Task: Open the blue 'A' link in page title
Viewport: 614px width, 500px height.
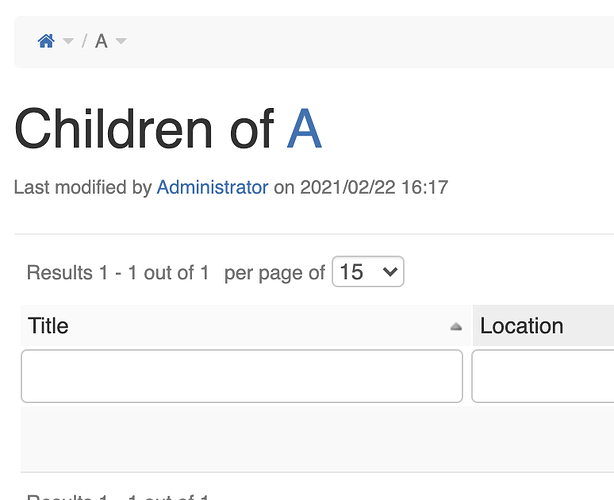Action: 304,128
